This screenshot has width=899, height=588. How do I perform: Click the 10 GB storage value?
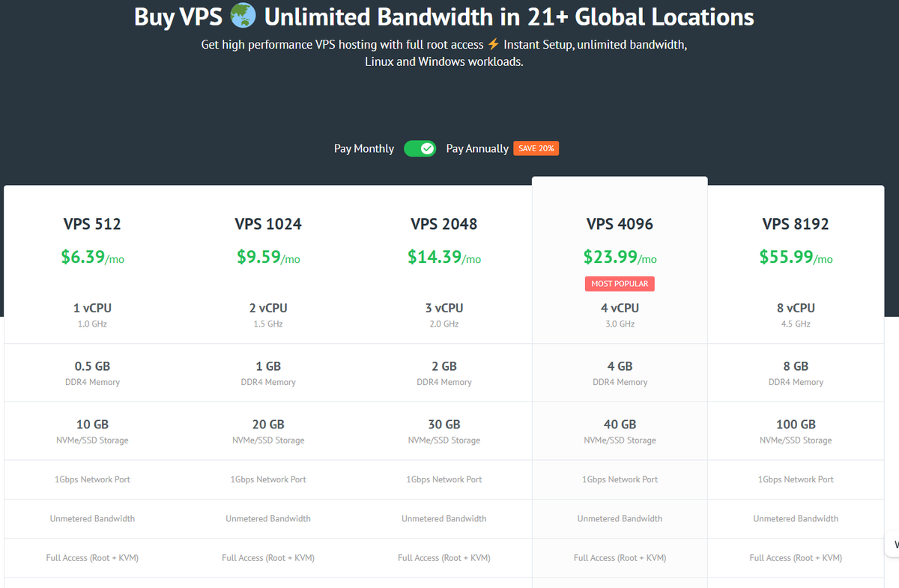(92, 424)
